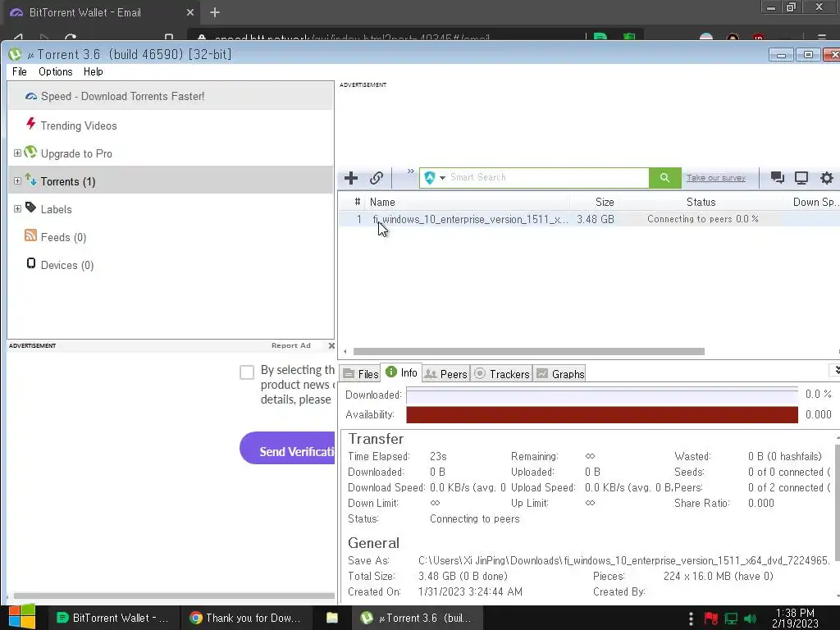This screenshot has height=630, width=840.
Task: Switch to the Info tab
Action: [401, 372]
